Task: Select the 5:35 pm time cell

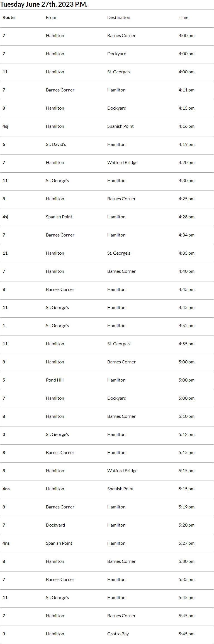Action: click(186, 580)
